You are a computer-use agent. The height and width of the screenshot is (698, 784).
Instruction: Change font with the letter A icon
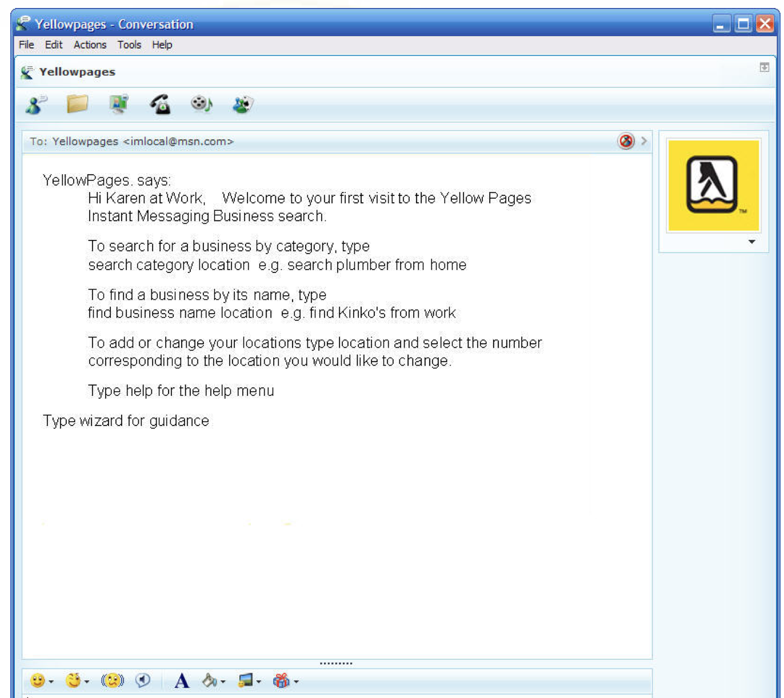click(182, 681)
